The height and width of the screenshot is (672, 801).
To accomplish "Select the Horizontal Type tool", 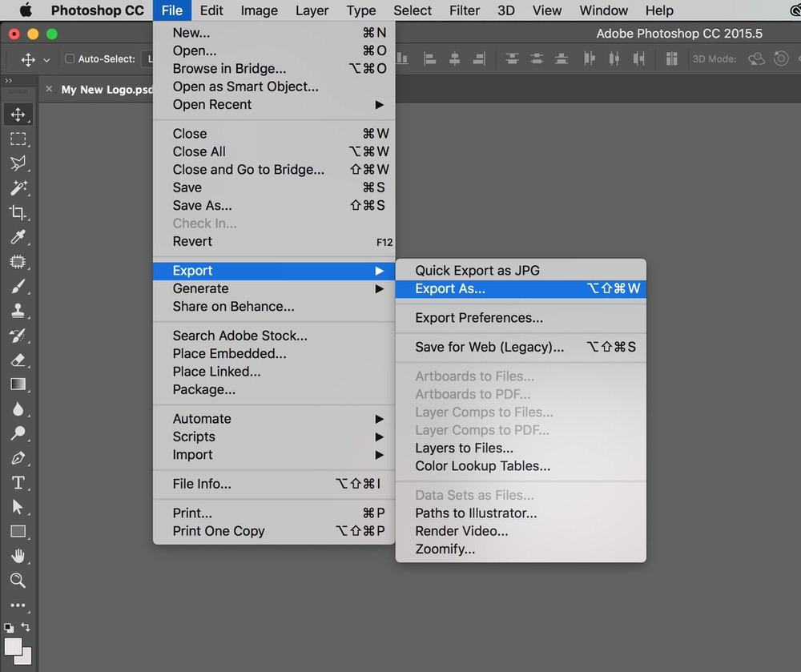I will tap(18, 482).
